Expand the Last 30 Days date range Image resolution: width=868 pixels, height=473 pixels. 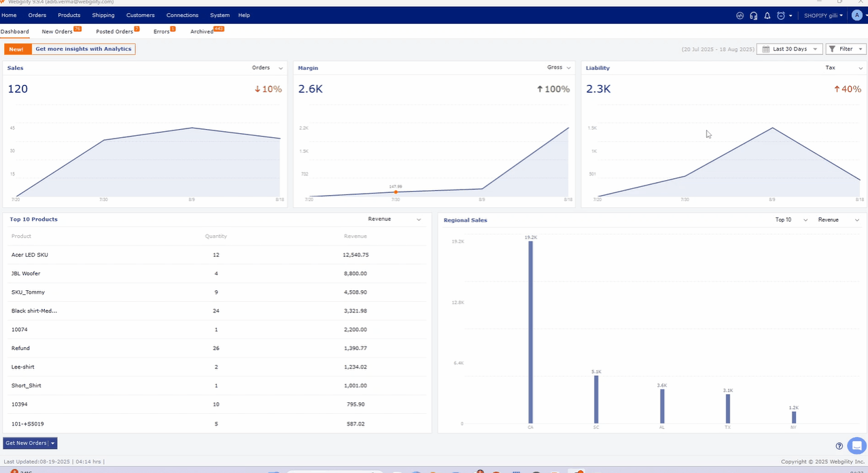pos(789,49)
